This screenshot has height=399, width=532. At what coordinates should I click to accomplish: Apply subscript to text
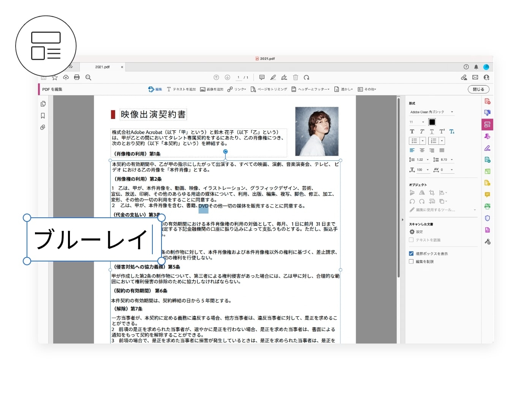pyautogui.click(x=452, y=131)
